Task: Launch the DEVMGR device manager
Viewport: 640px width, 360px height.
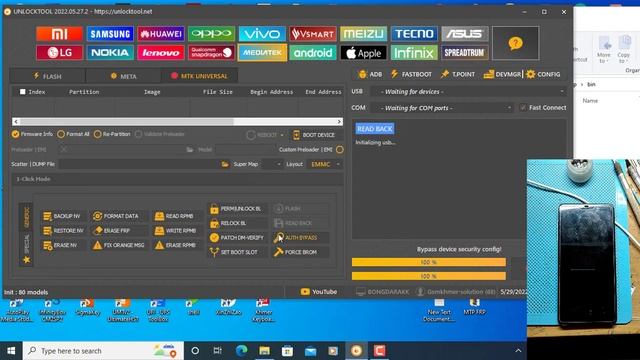Action: 502,74
